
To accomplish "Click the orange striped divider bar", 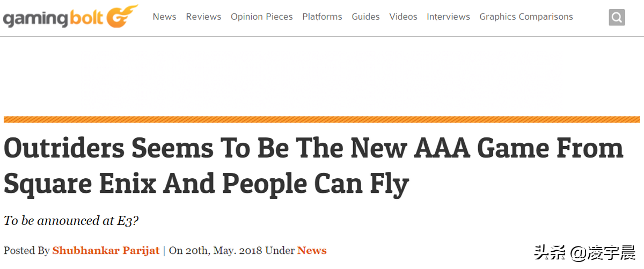I will [321, 119].
